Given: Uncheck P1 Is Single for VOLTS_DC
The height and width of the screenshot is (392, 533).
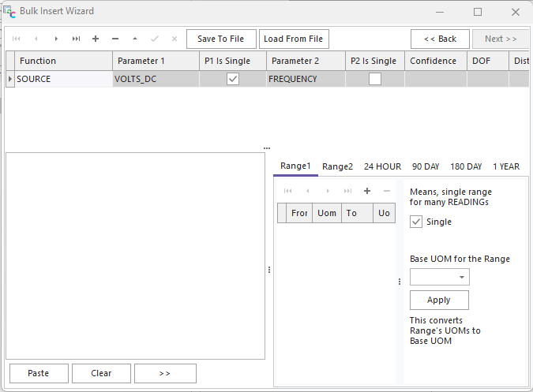Looking at the screenshot, I should pos(233,79).
